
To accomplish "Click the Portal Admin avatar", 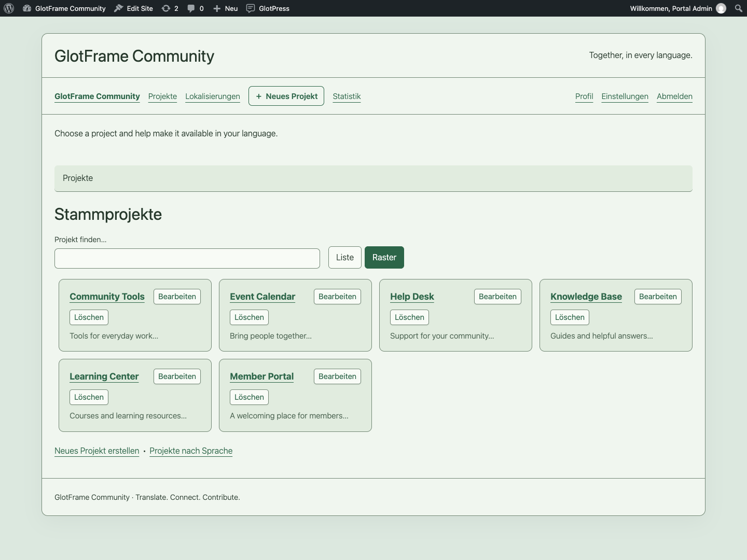I will tap(721, 8).
